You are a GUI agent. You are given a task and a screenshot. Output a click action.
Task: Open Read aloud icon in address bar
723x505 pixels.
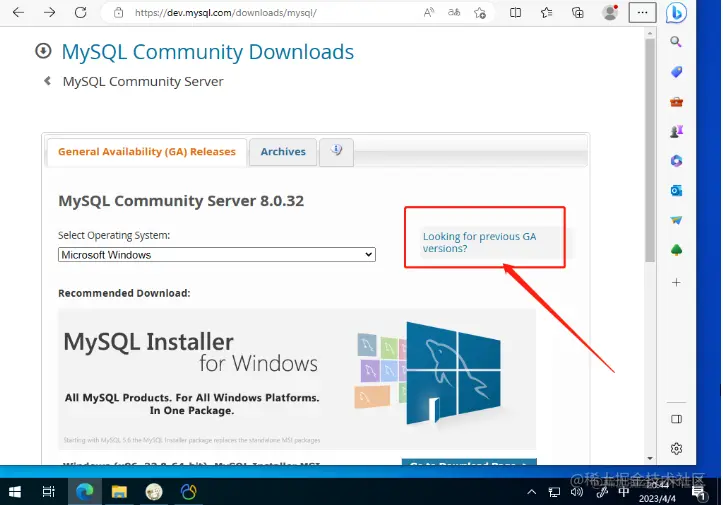tap(429, 12)
